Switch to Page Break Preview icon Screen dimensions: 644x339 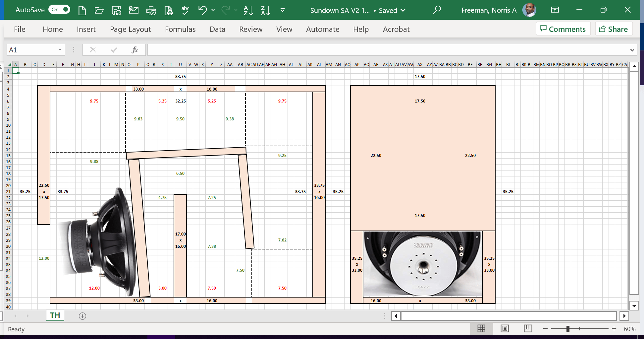528,329
